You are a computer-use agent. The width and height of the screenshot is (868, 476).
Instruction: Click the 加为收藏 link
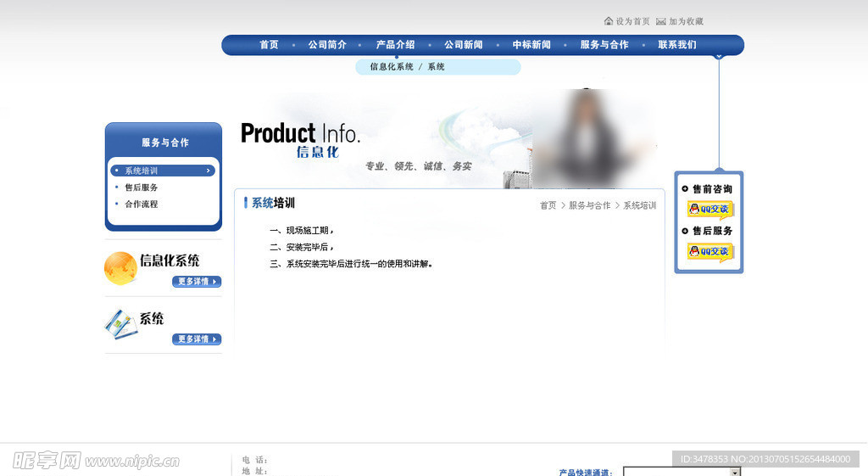[686, 21]
